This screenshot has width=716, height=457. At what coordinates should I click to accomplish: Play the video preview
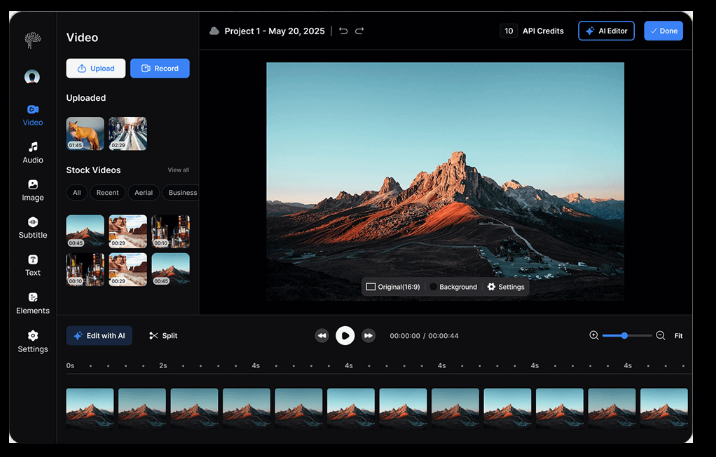point(345,336)
